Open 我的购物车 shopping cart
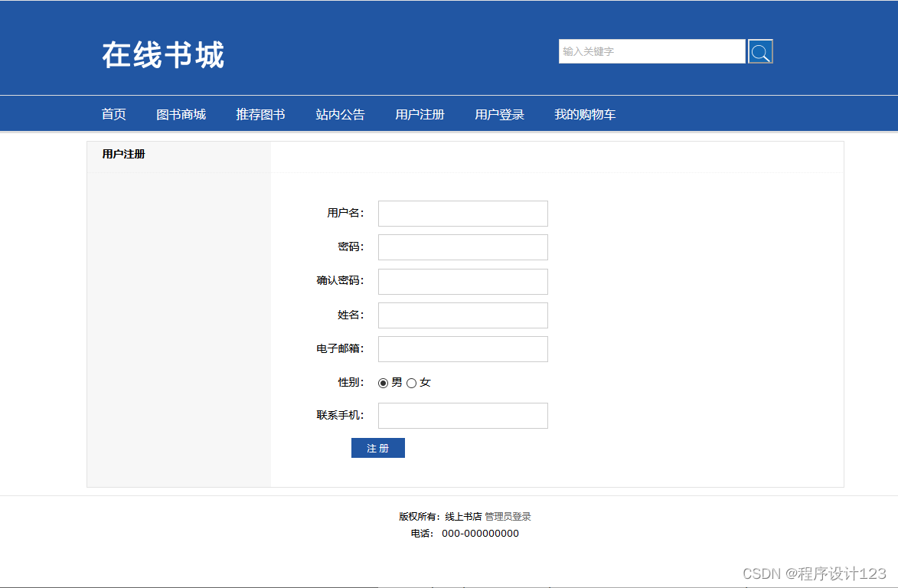 585,113
